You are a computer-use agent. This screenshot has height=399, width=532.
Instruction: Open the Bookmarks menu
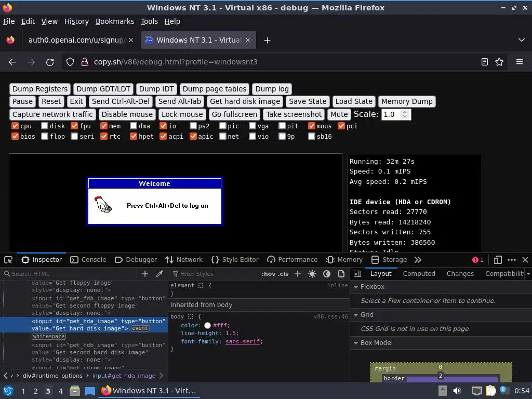coord(115,21)
